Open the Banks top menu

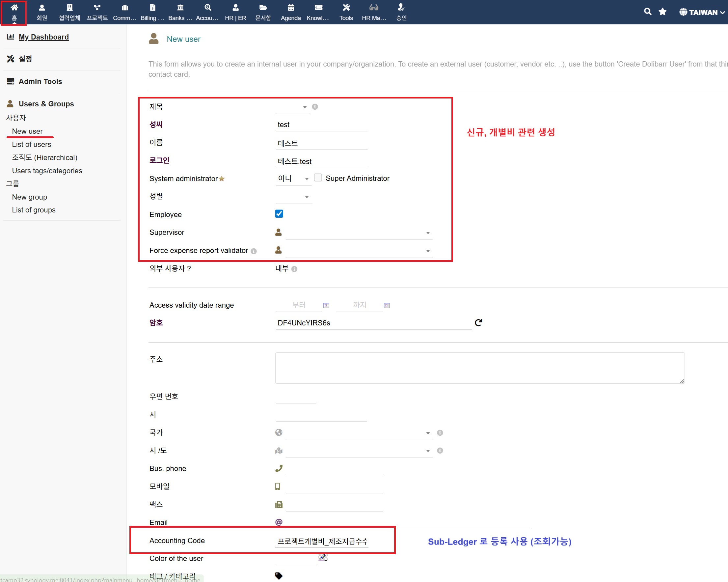point(180,12)
